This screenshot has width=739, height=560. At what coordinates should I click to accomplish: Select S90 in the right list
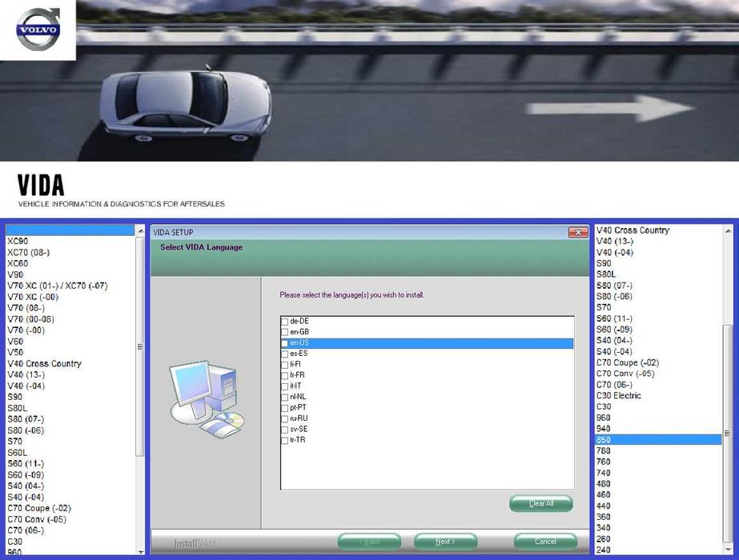(658, 263)
